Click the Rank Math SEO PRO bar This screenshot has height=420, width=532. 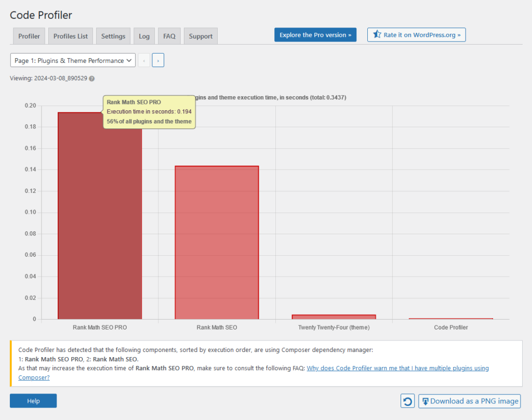100,216
